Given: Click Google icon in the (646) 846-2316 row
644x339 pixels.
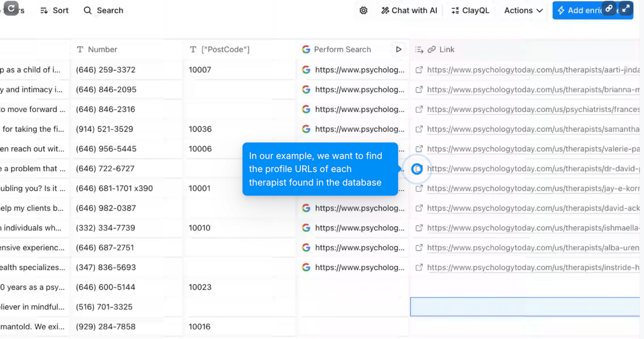Looking at the screenshot, I should [x=306, y=109].
